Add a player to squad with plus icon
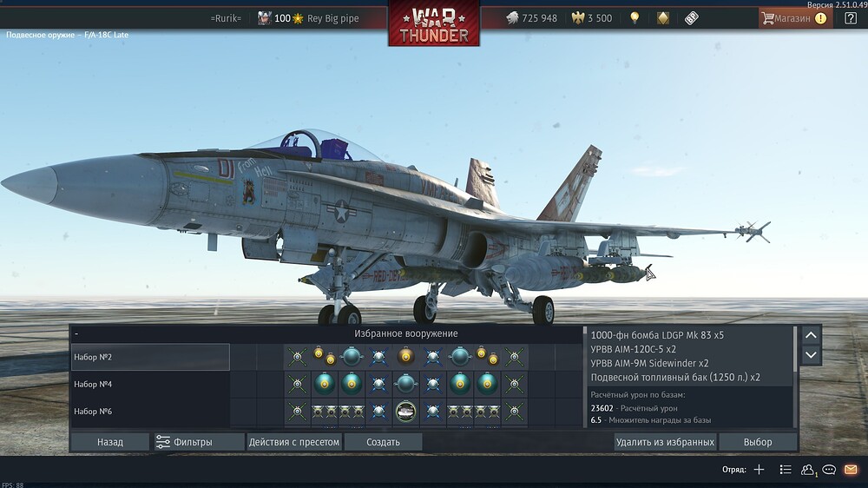This screenshot has height=488, width=868. click(759, 470)
